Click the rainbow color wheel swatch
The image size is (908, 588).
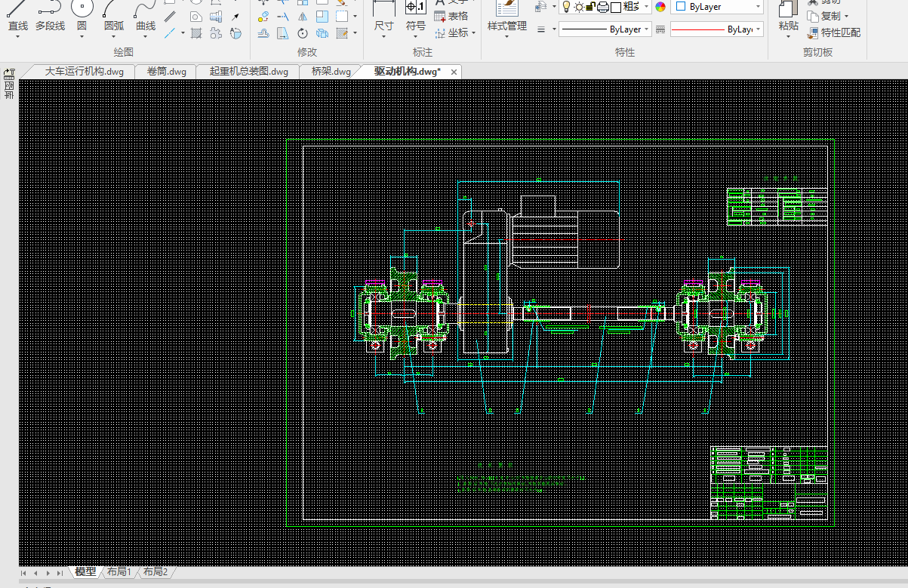pyautogui.click(x=660, y=7)
